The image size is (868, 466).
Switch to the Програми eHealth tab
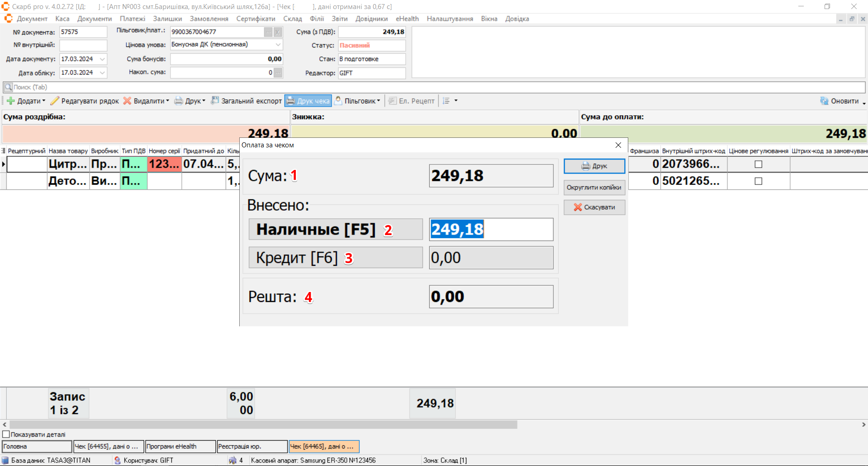pyautogui.click(x=180, y=447)
